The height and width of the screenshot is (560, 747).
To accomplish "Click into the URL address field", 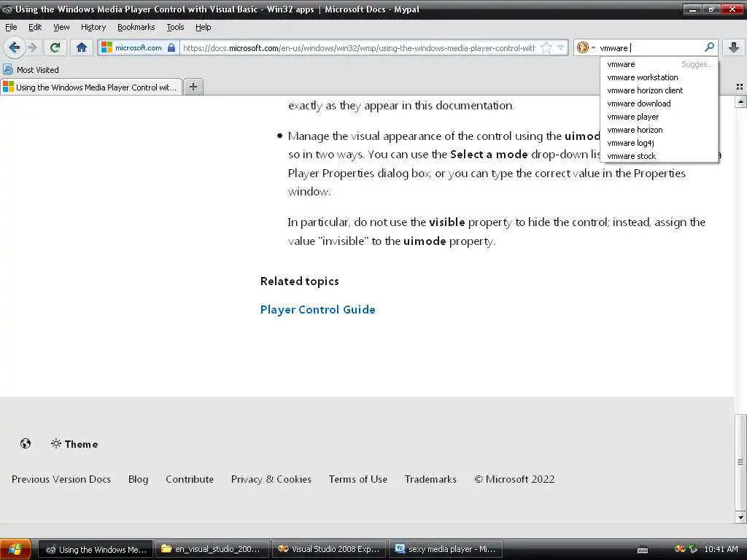I will [359, 47].
